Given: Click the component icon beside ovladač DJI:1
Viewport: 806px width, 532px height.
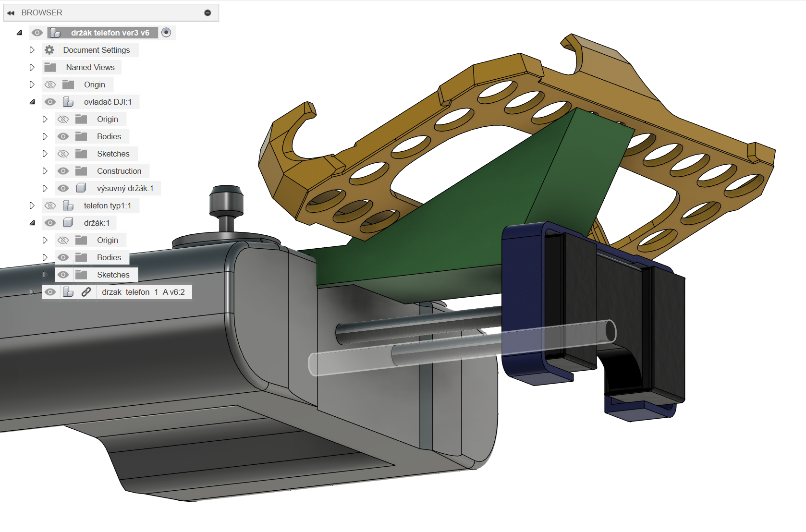Looking at the screenshot, I should (68, 102).
